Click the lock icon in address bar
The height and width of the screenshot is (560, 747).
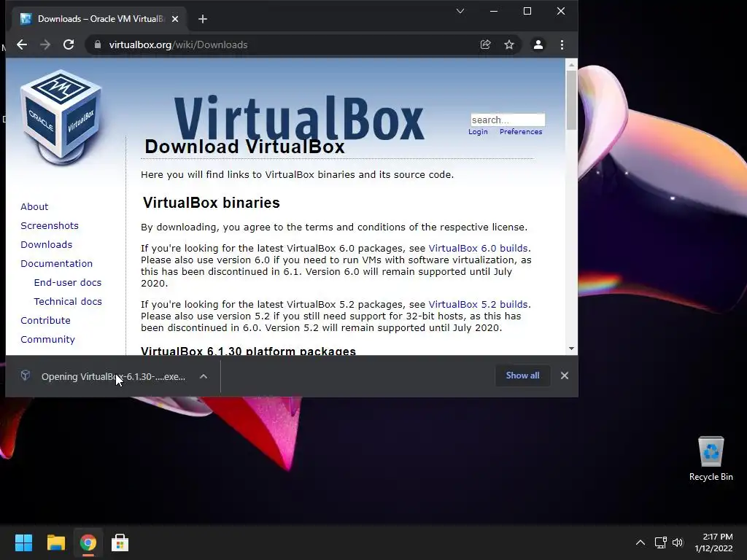pos(98,44)
